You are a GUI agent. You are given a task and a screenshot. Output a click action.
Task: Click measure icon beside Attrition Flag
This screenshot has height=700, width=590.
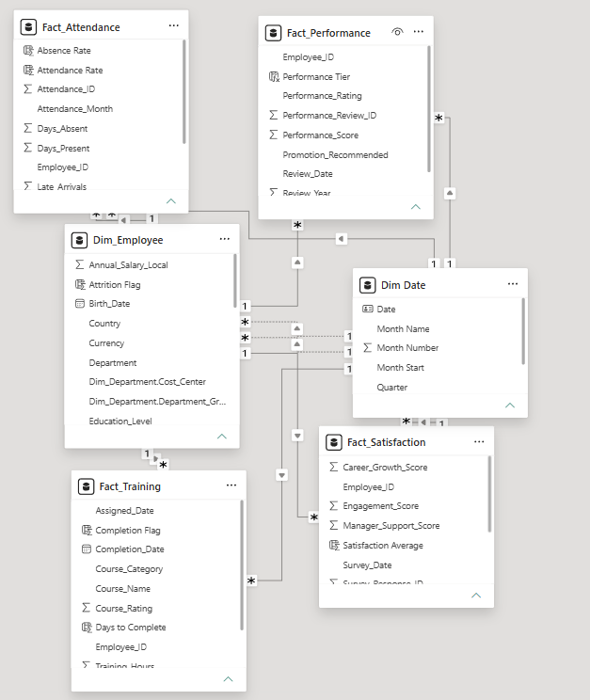80,284
